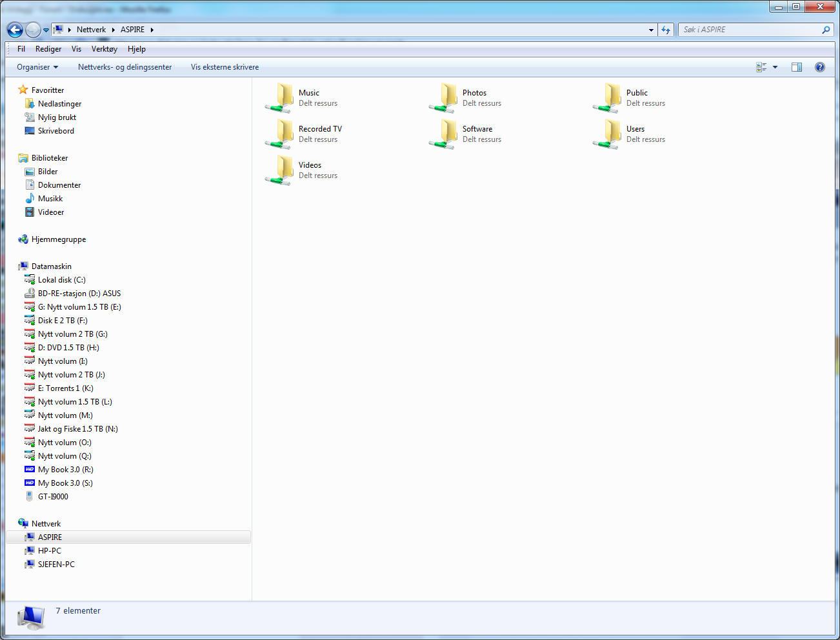
Task: Select SJEFEN-PC under Nettverk
Action: (x=56, y=565)
